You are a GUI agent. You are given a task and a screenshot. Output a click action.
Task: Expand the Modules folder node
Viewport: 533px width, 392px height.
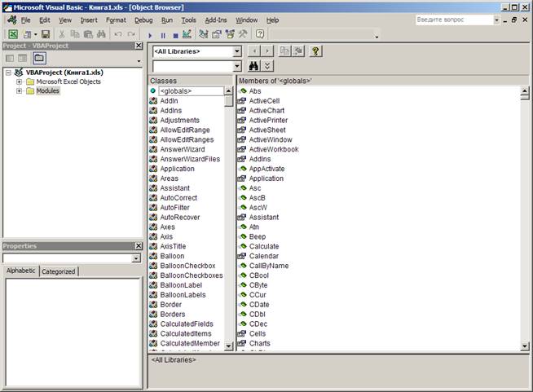point(19,91)
